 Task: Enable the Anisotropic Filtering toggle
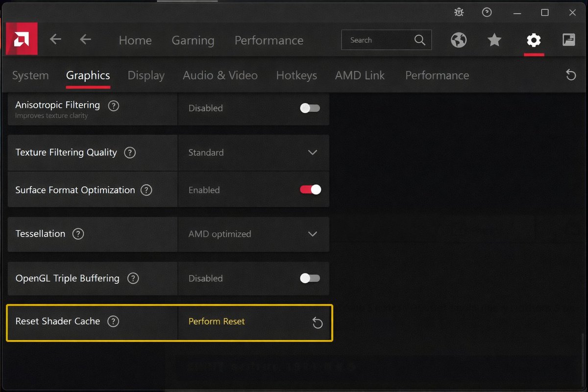310,108
